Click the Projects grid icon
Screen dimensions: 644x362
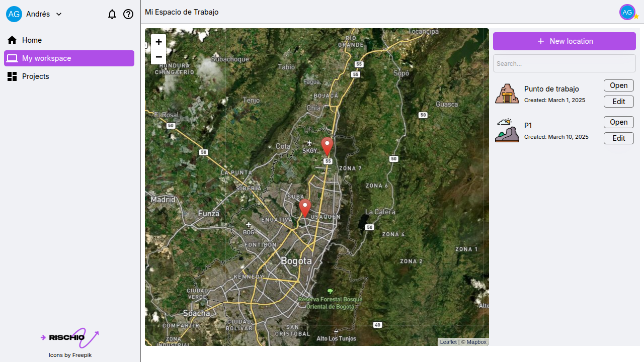[x=12, y=76]
